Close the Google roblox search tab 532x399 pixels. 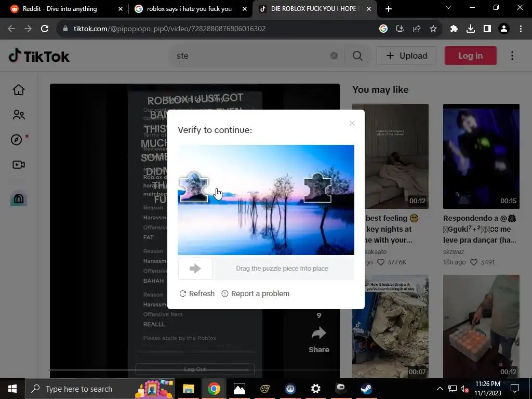(x=245, y=9)
